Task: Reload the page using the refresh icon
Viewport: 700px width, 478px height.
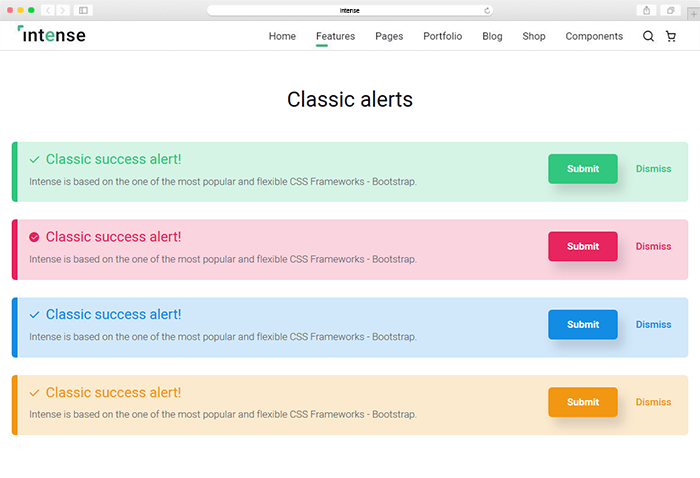Action: pos(487,10)
